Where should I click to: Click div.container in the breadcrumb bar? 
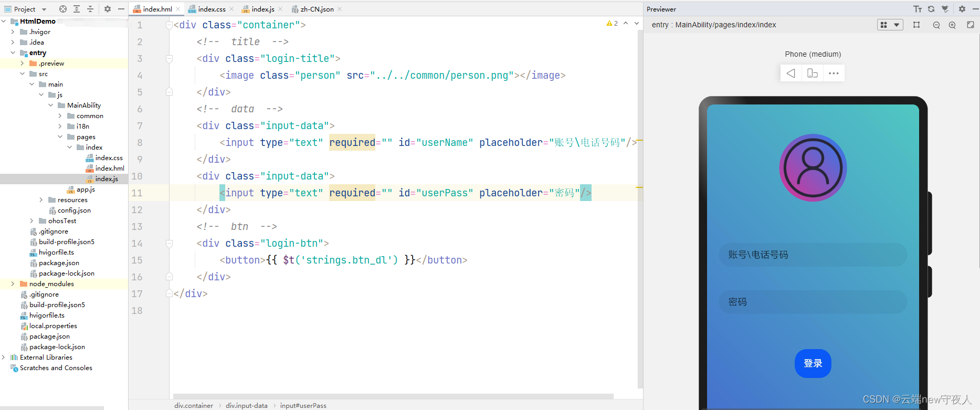click(194, 405)
